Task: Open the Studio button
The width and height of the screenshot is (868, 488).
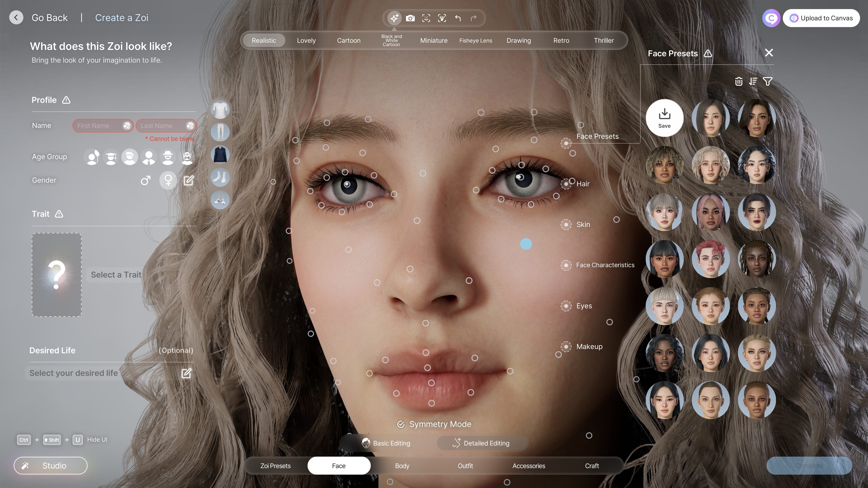Action: coord(51,465)
